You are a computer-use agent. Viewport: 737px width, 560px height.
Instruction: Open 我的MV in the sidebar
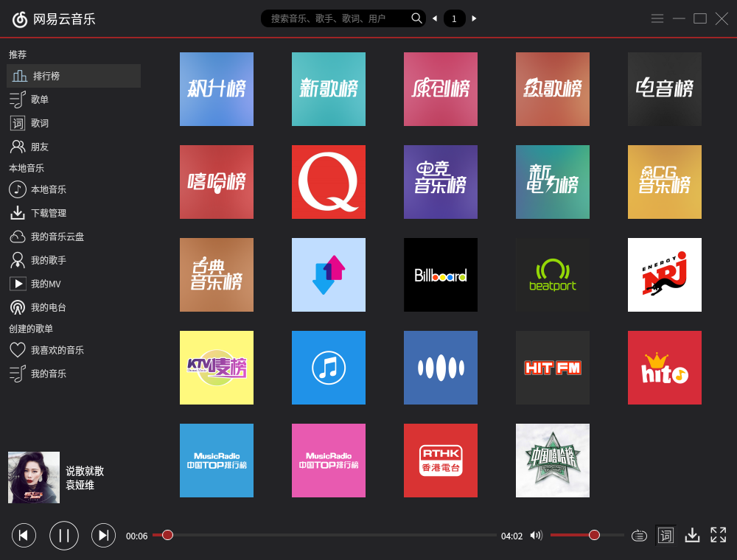[x=35, y=284]
